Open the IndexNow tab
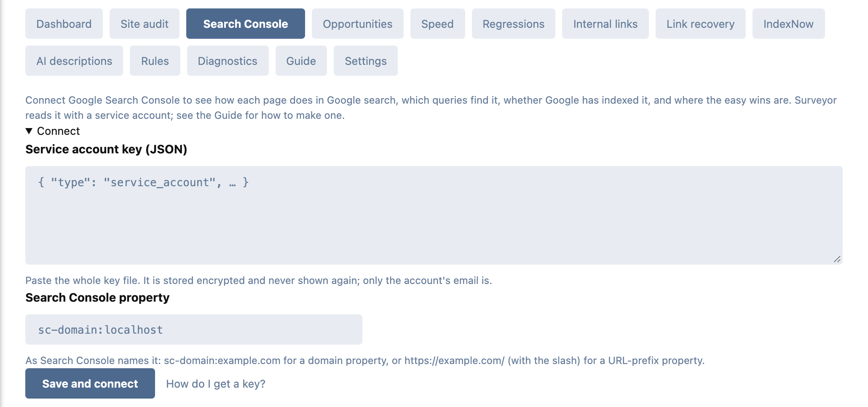This screenshot has height=407, width=868. coord(789,24)
